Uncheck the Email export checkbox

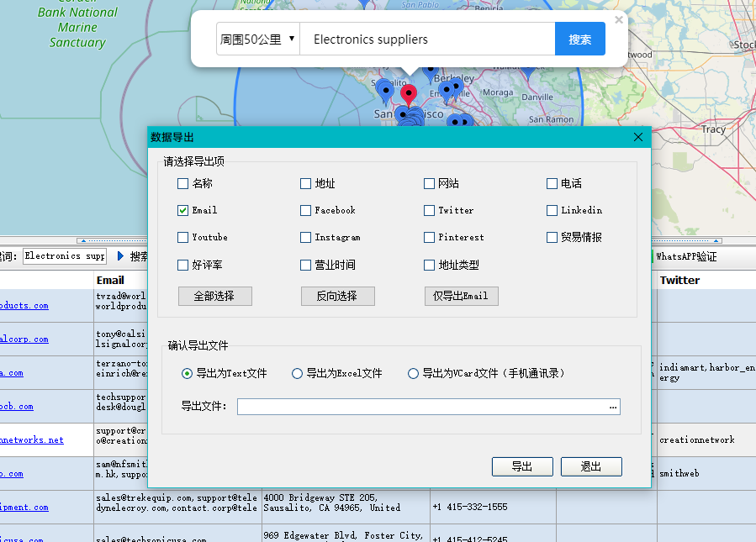(x=182, y=211)
